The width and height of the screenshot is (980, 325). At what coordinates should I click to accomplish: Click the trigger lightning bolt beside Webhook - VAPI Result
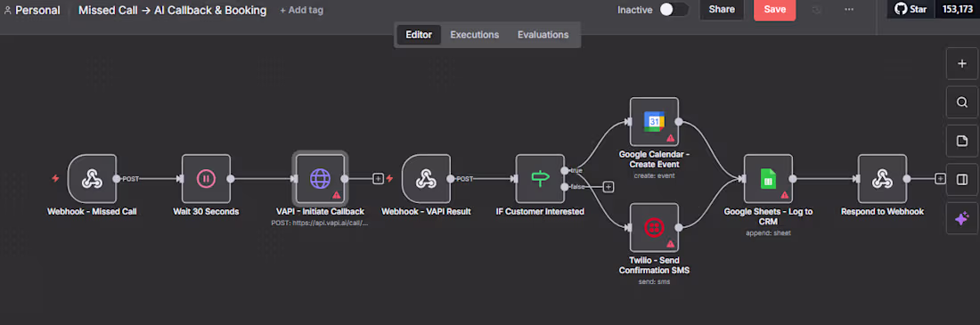coord(390,179)
